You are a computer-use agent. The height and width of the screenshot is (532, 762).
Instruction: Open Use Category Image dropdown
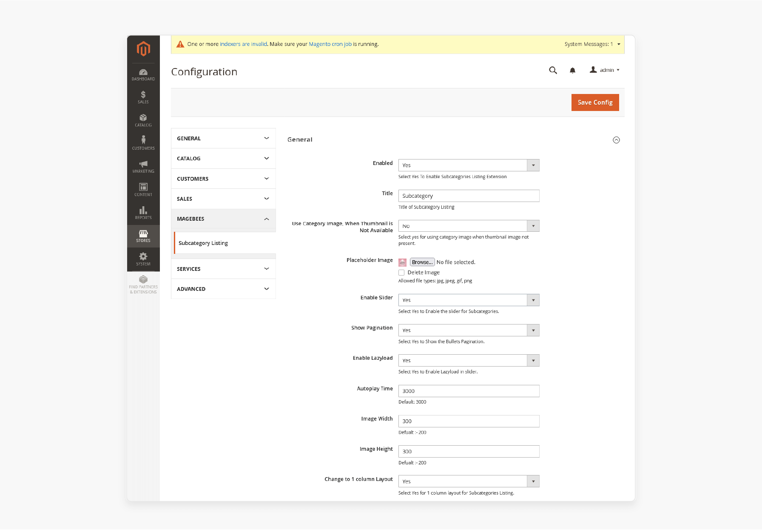469,226
